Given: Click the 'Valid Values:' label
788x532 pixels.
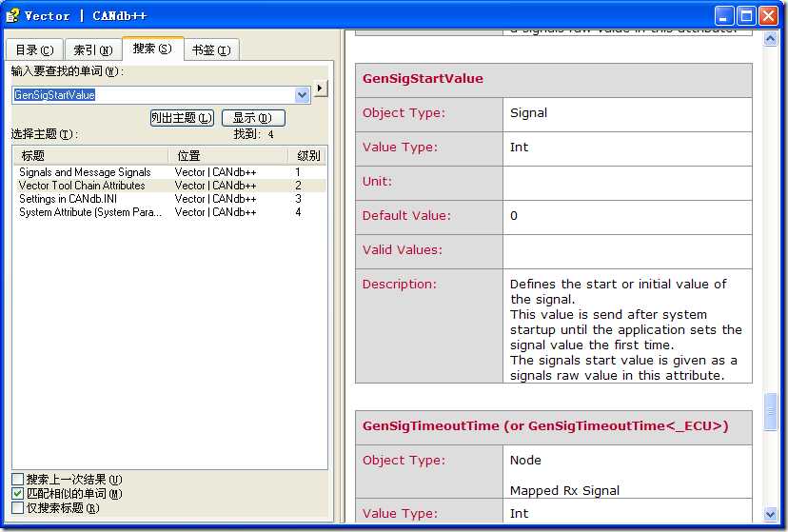Looking at the screenshot, I should point(402,249).
